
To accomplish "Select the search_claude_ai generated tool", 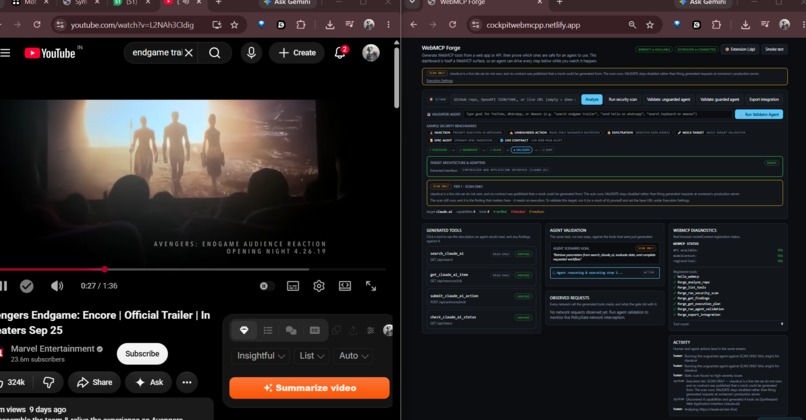I will click(481, 254).
